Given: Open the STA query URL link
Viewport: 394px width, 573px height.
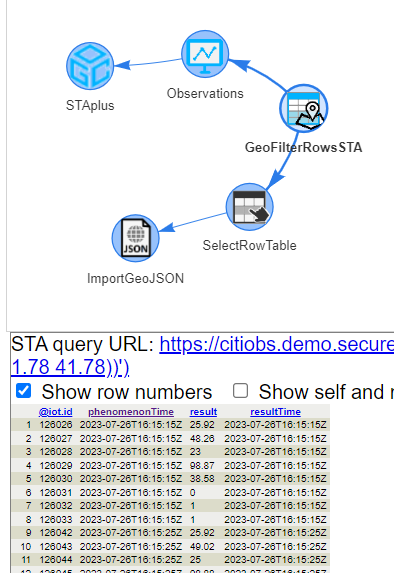Looking at the screenshot, I should click(x=276, y=344).
